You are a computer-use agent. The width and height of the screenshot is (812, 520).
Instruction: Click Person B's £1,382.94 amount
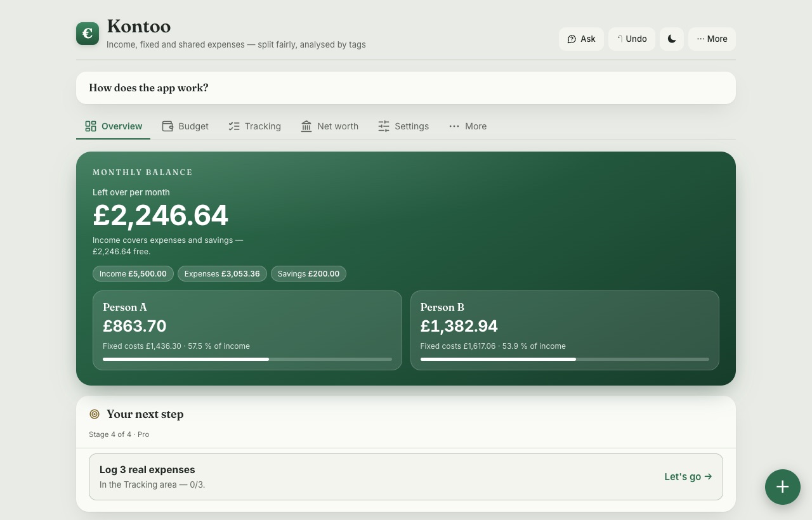(x=459, y=326)
